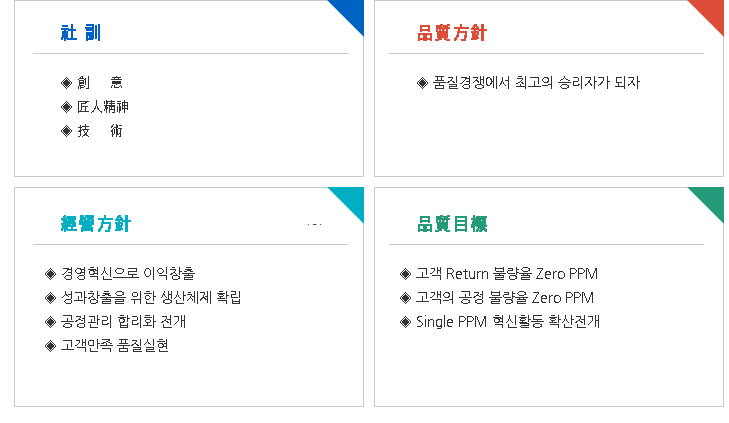The height and width of the screenshot is (423, 729).
Task: Click the 고객 Return 불량율 Zero PPM text
Action: [x=507, y=273]
